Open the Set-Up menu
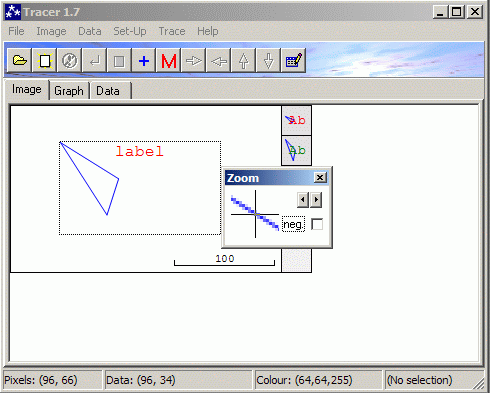The height and width of the screenshot is (393, 490). (x=130, y=31)
